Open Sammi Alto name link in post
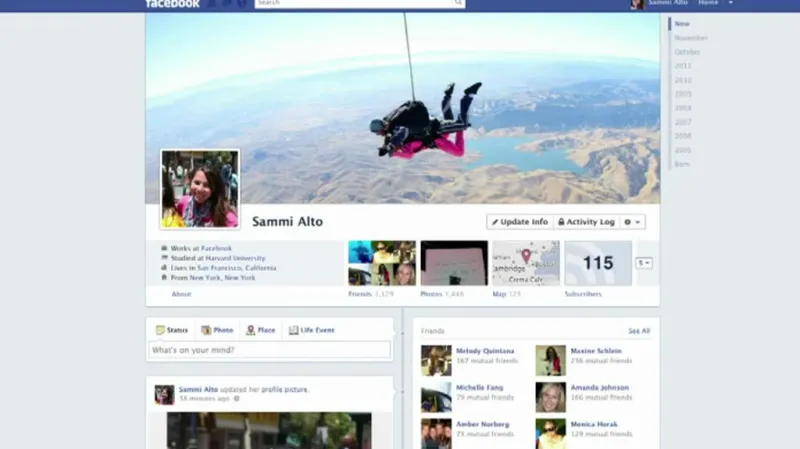This screenshot has width=800, height=449. coord(198,389)
